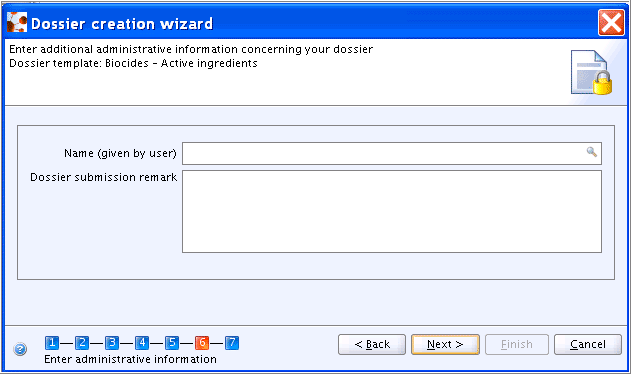Image resolution: width=631 pixels, height=374 pixels.
Task: Jump to wizard step 2 icon
Action: [x=82, y=343]
